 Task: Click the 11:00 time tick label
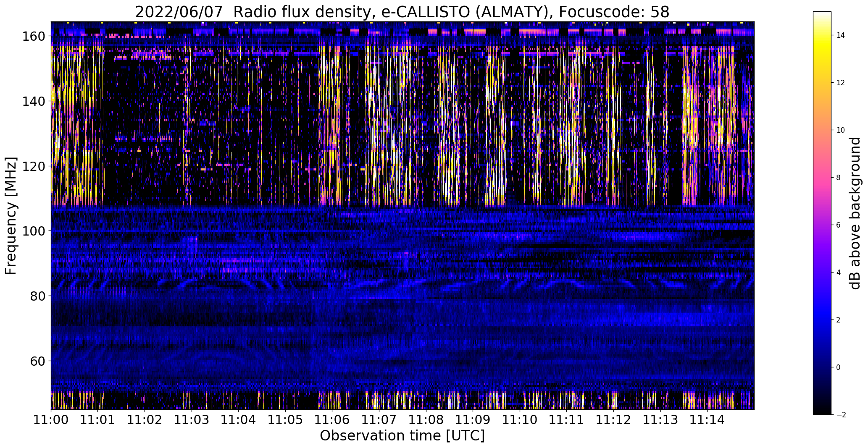tap(51, 420)
